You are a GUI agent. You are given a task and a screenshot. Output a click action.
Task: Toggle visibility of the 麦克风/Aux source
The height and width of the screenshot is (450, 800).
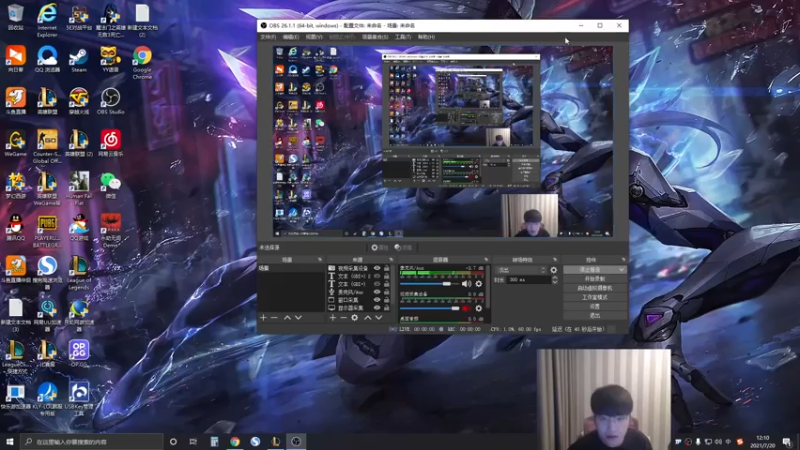pos(377,292)
